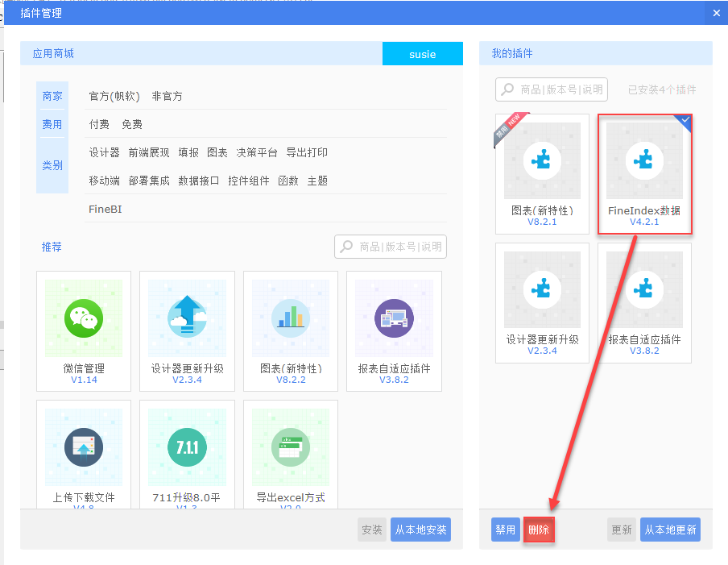
Task: Click the 更新 button
Action: tap(622, 530)
